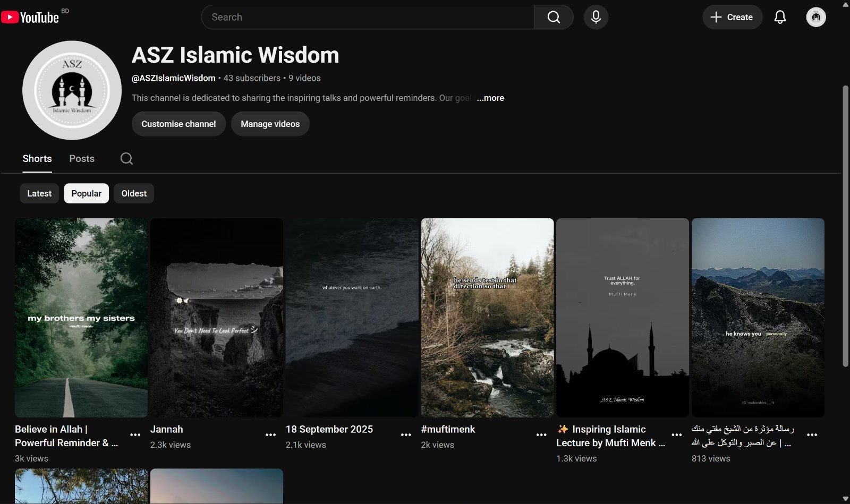Click the Search input field
This screenshot has height=504, width=850.
368,17
